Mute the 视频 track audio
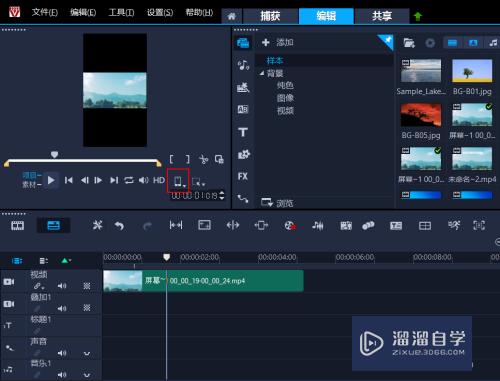The image size is (500, 381). tap(62, 286)
